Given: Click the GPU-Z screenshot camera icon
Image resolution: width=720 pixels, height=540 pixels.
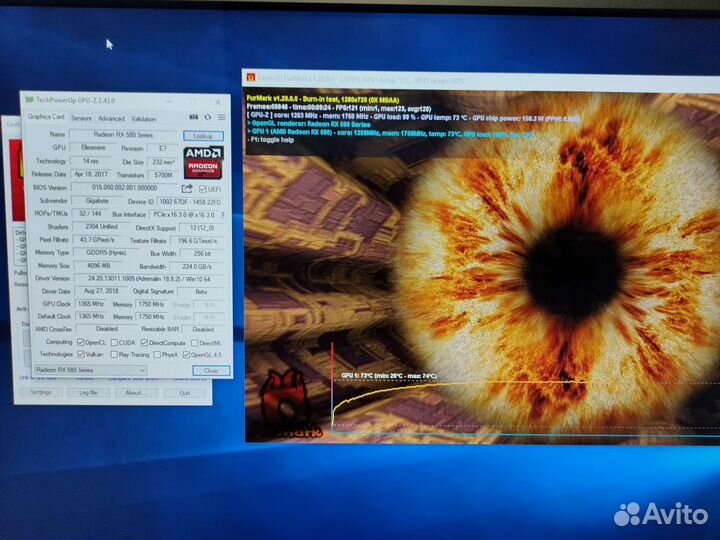Looking at the screenshot, I should (x=194, y=117).
